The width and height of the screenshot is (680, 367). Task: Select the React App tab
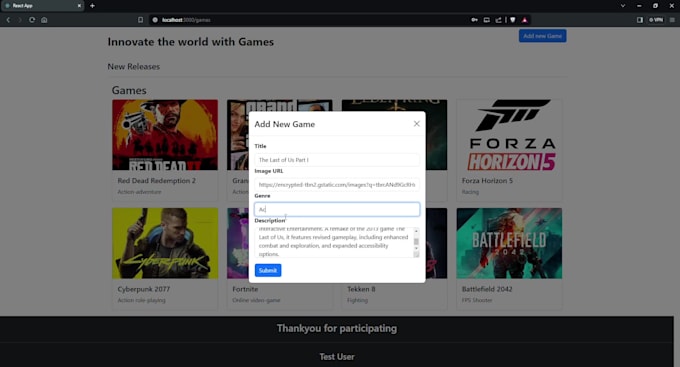click(x=42, y=6)
